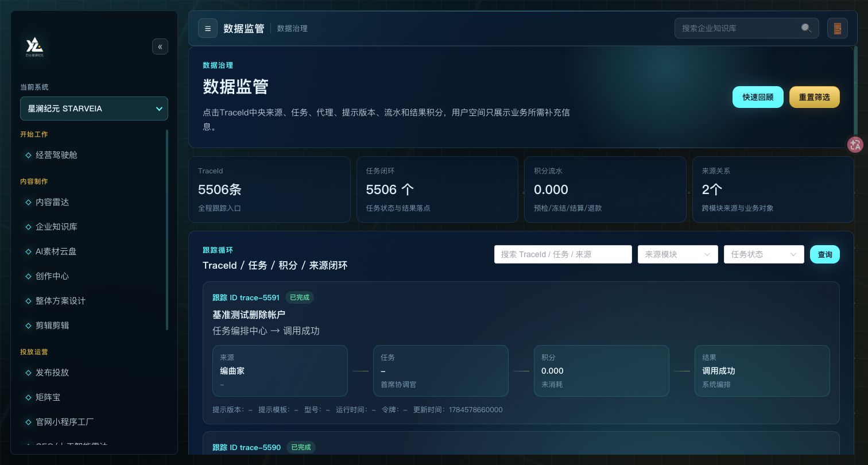Viewport: 868px width, 465px height.
Task: Click the main page vertical scrollbar
Action: (x=856, y=92)
